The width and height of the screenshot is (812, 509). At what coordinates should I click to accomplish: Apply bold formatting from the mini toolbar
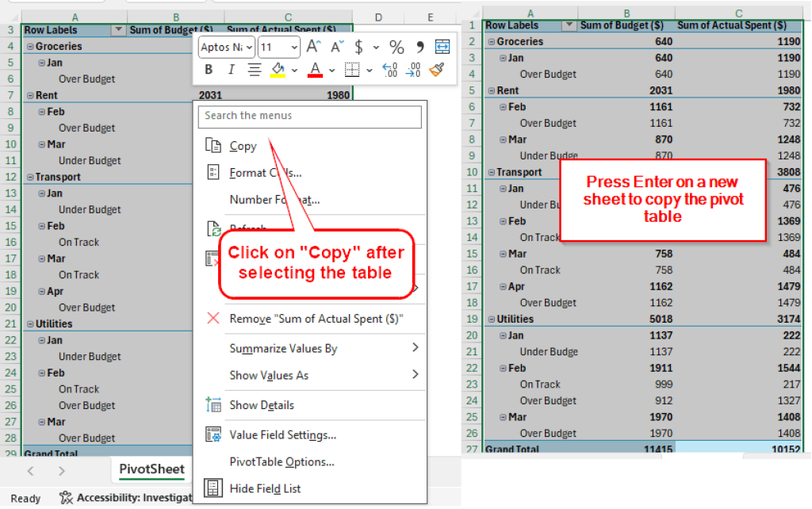coord(208,69)
